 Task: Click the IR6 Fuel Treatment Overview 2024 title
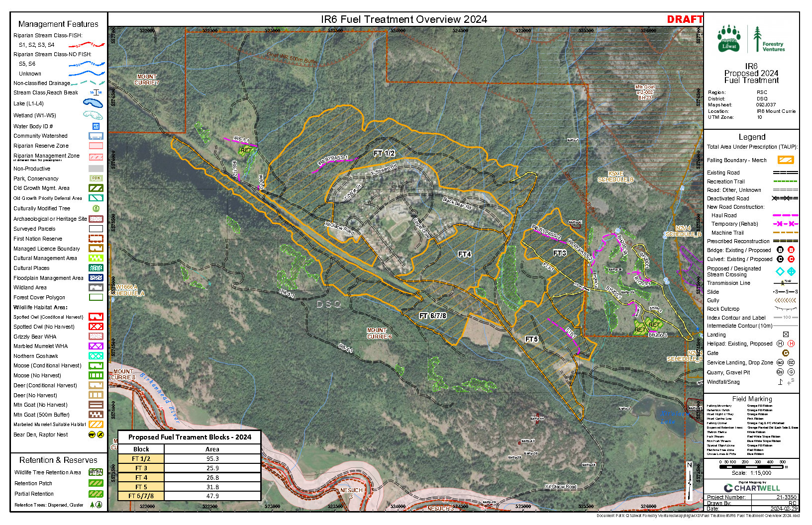click(x=404, y=19)
